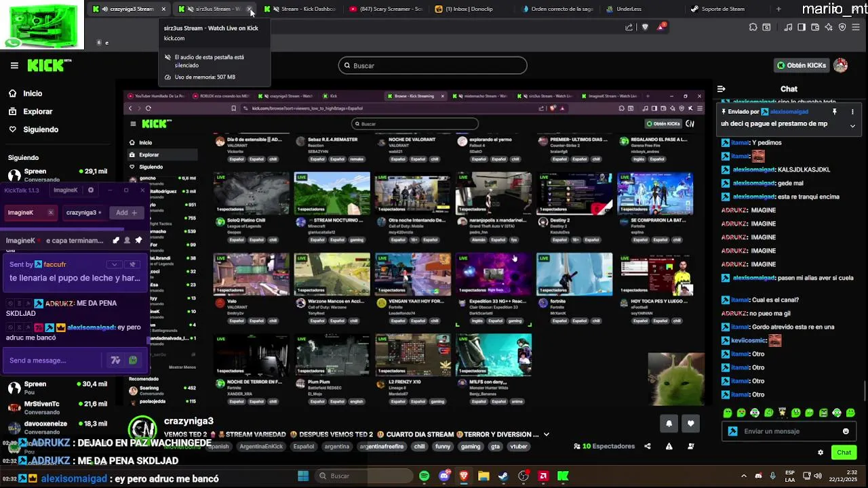This screenshot has height=488, width=868.
Task: Click the Enviar un mensaje field
Action: tap(789, 431)
